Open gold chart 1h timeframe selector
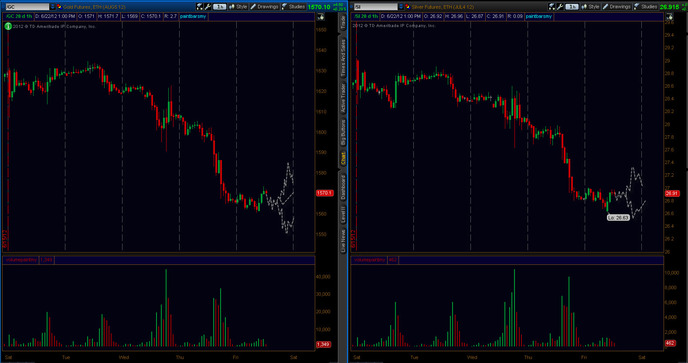 pos(219,7)
